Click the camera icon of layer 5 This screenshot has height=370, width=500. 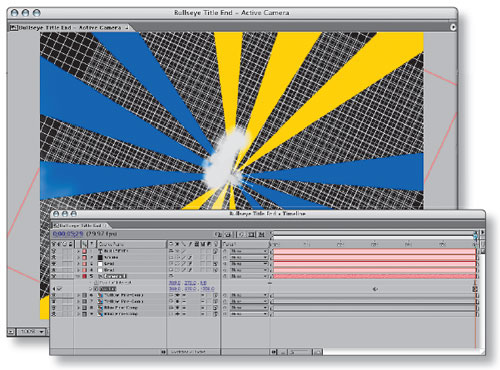[100, 276]
